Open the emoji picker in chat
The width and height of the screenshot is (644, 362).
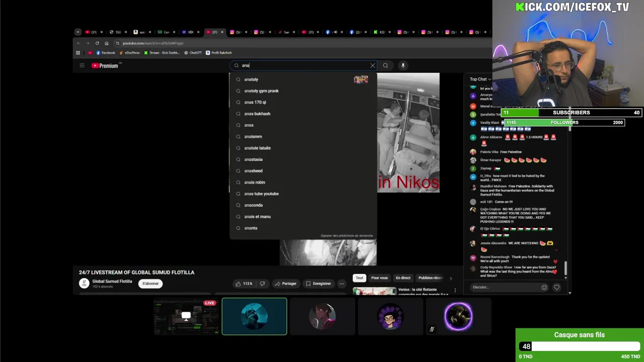(544, 287)
